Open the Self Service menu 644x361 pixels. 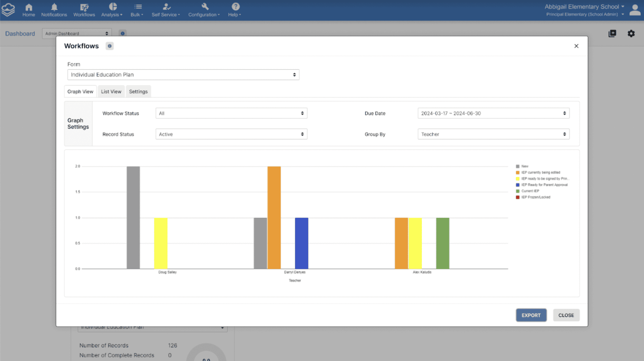coord(166,10)
